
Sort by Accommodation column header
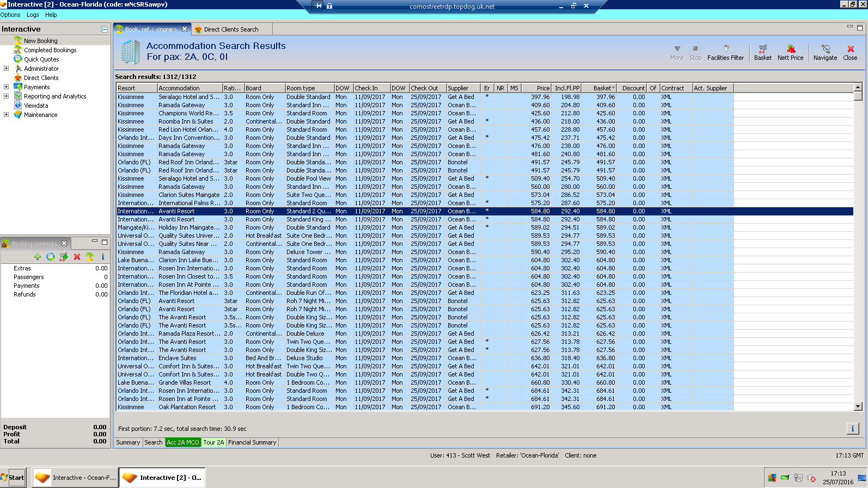point(190,88)
